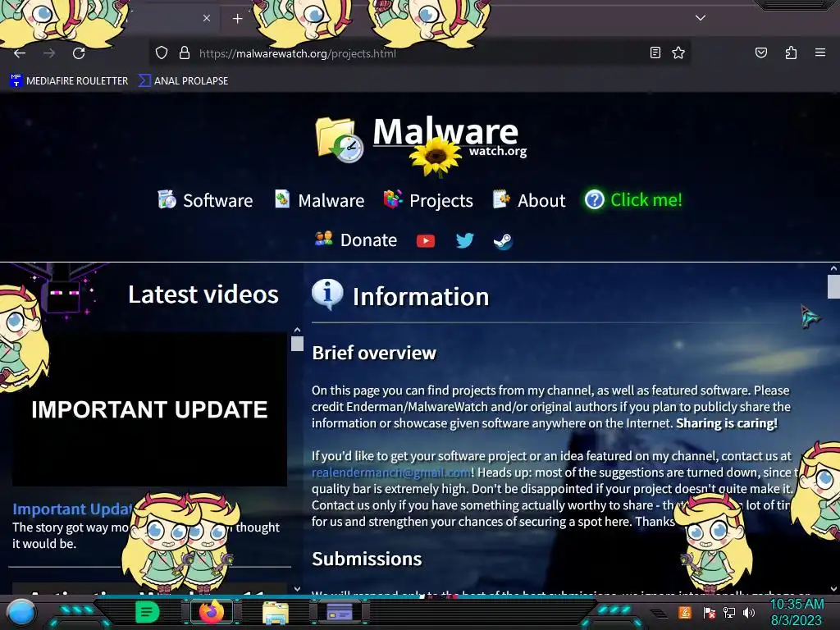The height and width of the screenshot is (630, 840).
Task: Open File Explorer from the taskbar
Action: coord(276,613)
